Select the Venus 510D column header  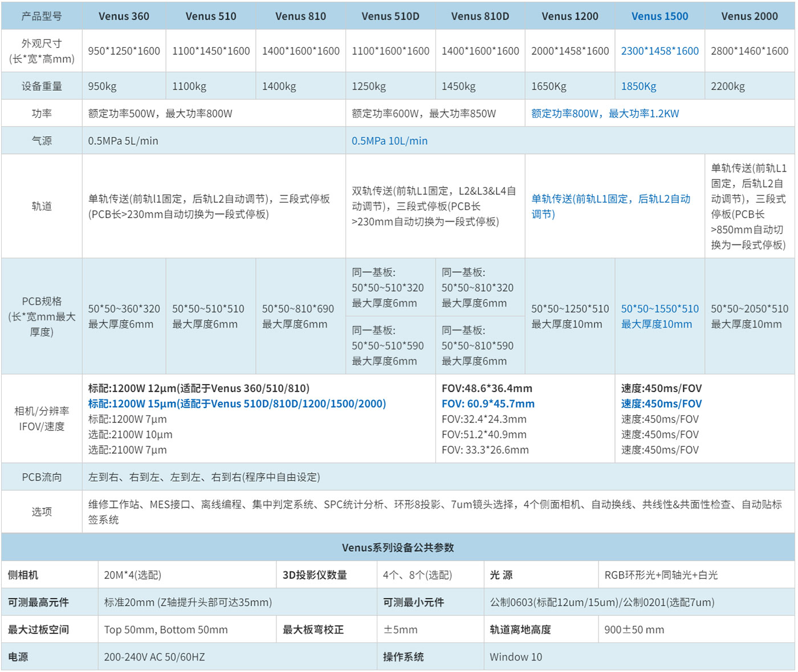click(x=390, y=17)
